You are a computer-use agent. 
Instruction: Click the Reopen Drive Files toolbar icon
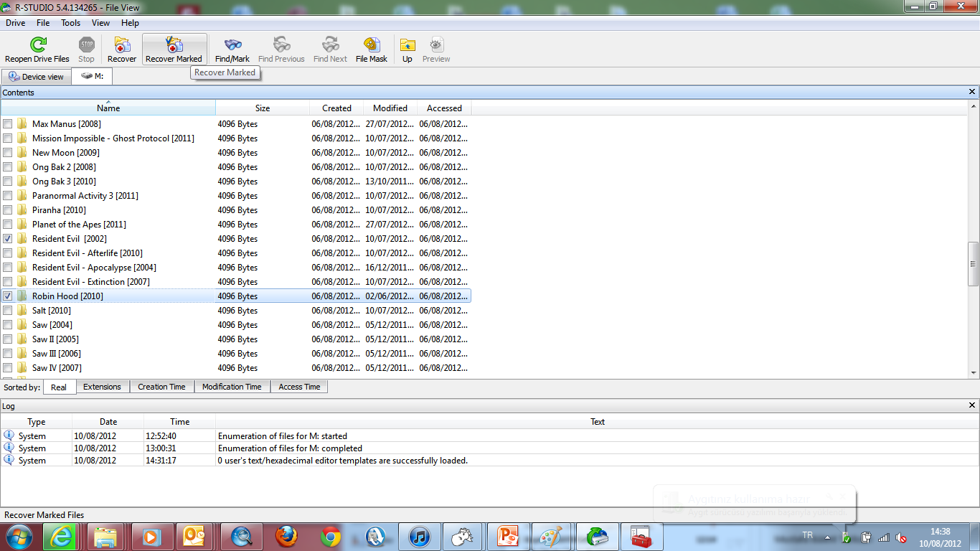(37, 45)
